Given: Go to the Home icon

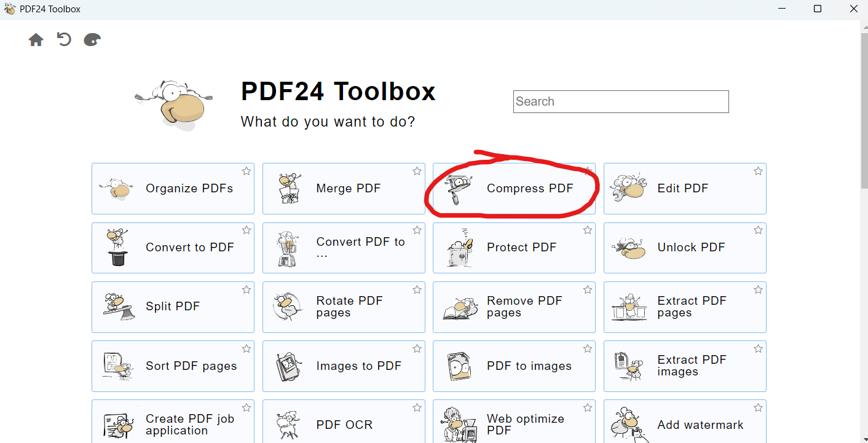Looking at the screenshot, I should (36, 40).
